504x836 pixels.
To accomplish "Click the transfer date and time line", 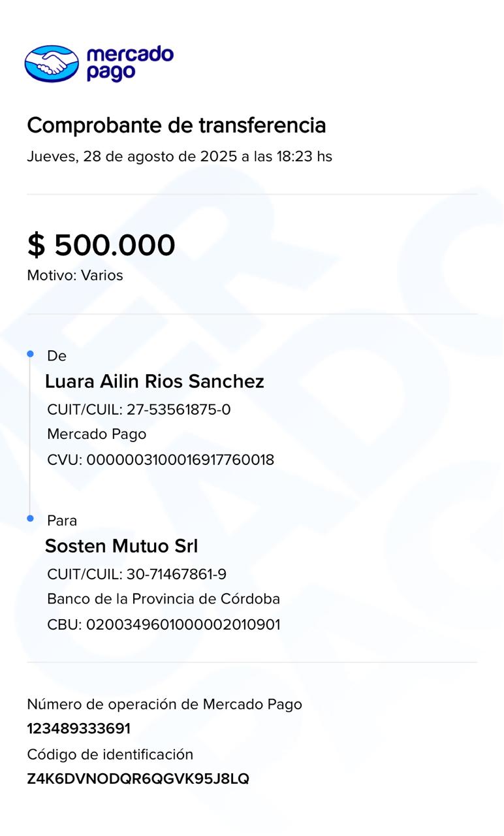I will (x=180, y=157).
